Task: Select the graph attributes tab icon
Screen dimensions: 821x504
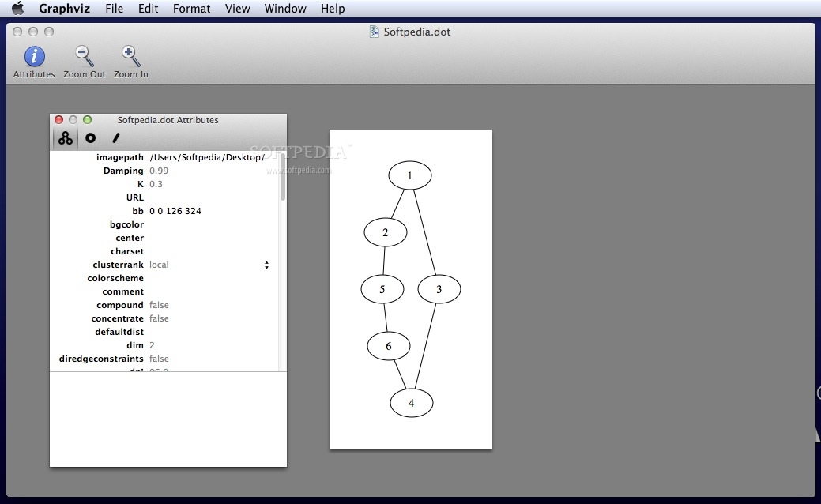Action: (x=66, y=138)
